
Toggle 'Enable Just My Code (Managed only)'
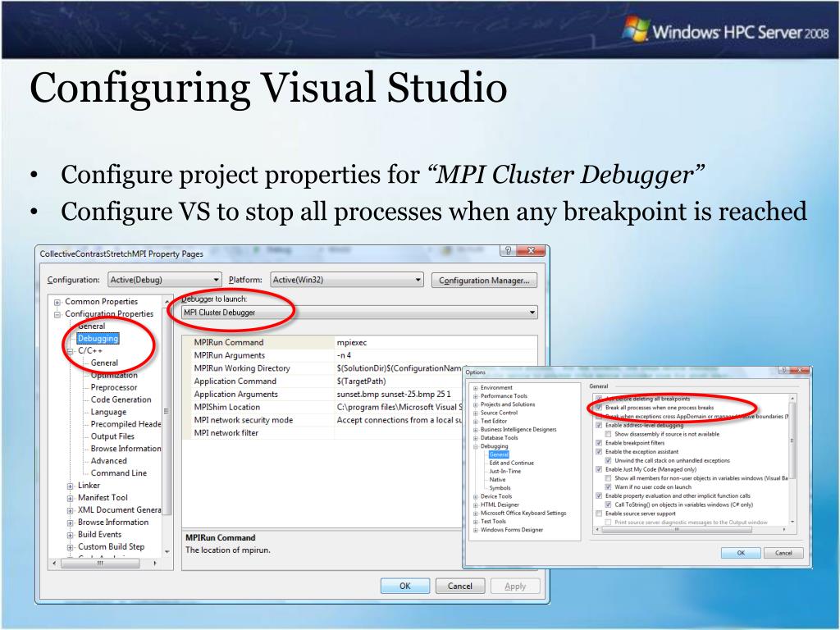(599, 469)
